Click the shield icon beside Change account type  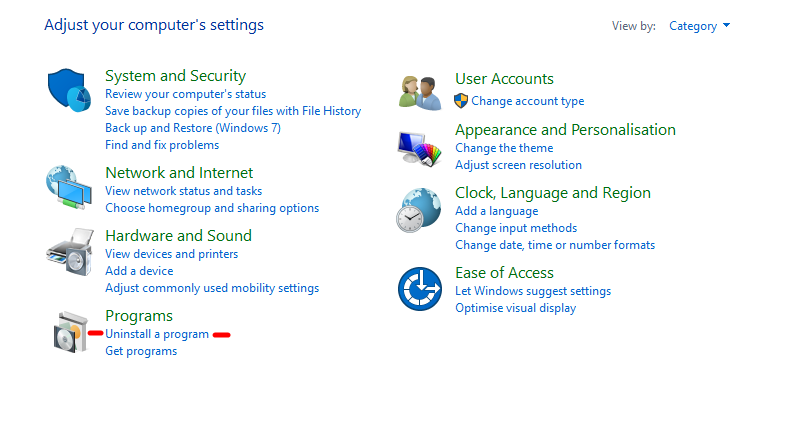click(x=461, y=101)
